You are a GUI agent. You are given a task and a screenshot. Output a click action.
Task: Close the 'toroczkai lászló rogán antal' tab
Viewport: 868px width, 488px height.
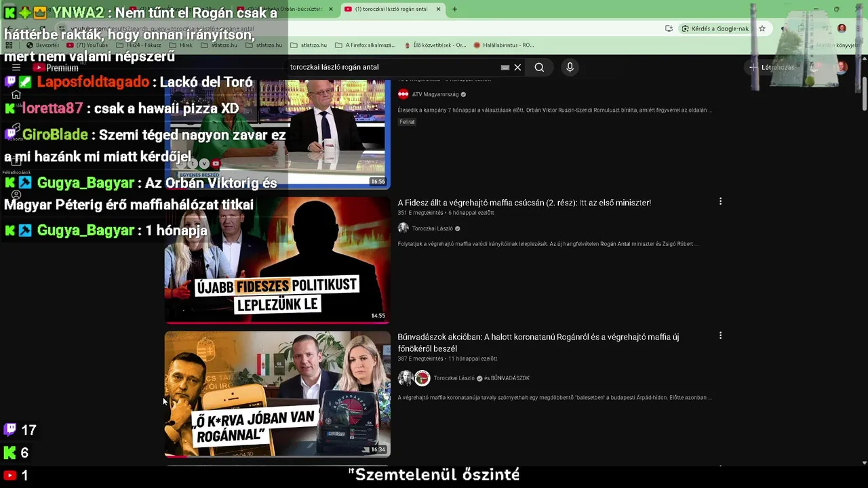(438, 9)
